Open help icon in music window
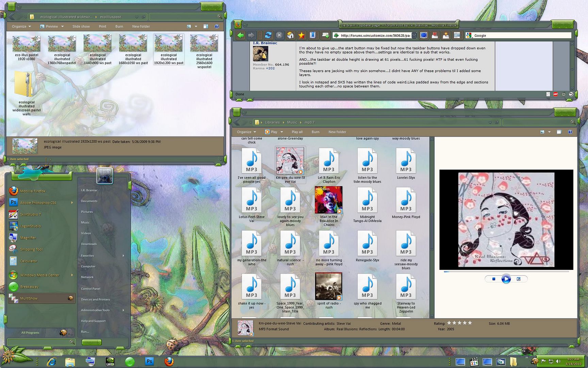The width and height of the screenshot is (588, 368). point(570,132)
